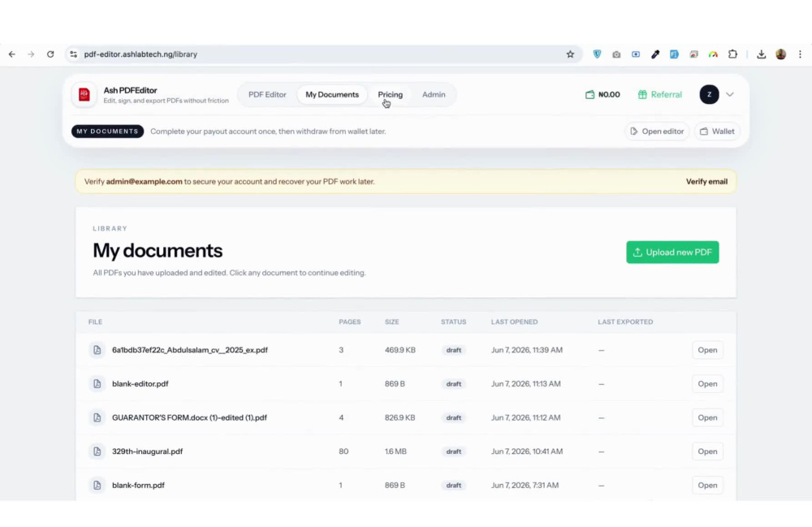Open blank-editor.pdf via its Open button
Viewport: 812px width, 527px height.
(x=707, y=383)
